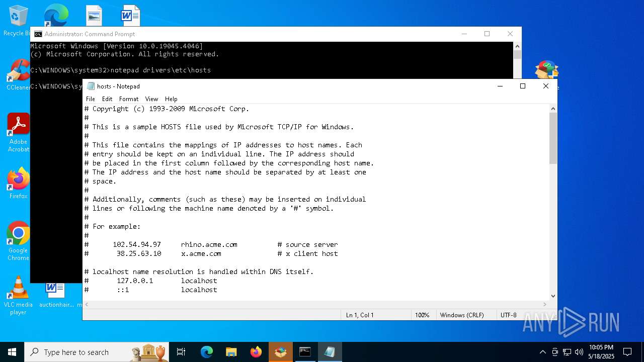Click the 100% zoom status bar entry

pyautogui.click(x=422, y=315)
